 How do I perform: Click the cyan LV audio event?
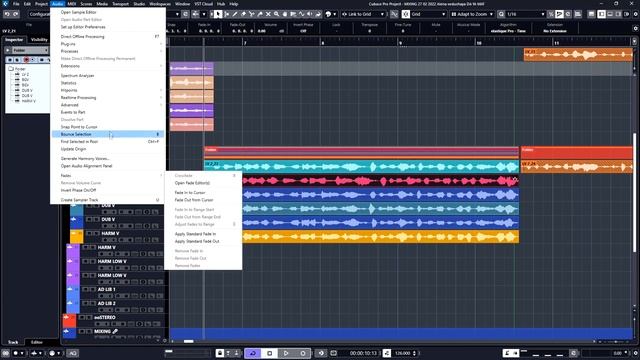[361, 167]
